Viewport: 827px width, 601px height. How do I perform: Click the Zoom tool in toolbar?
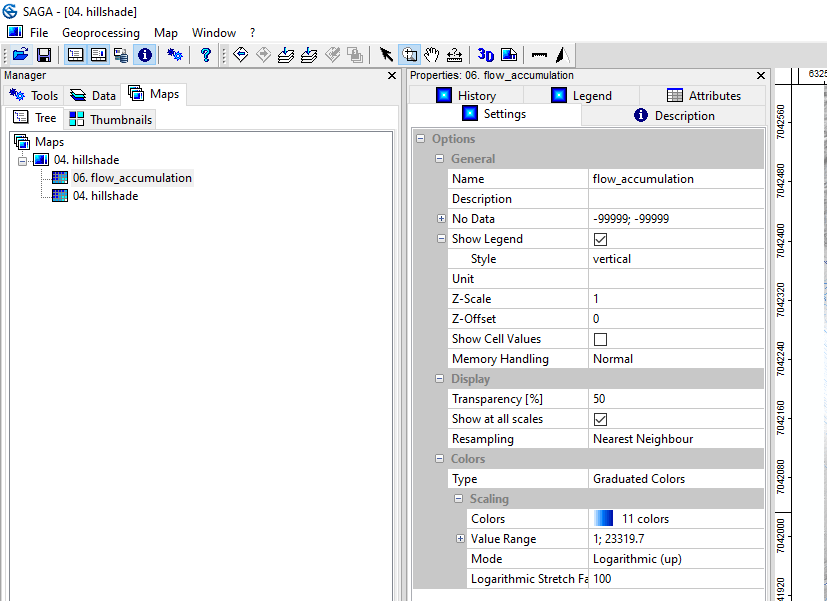(410, 55)
